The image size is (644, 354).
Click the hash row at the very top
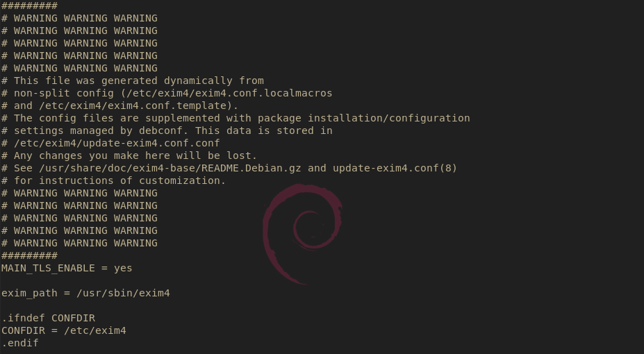tap(29, 6)
